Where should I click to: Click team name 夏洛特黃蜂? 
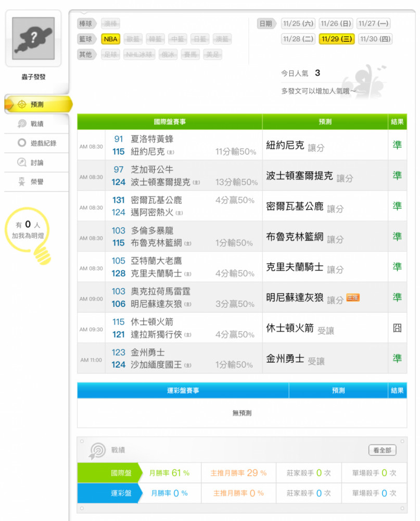152,139
